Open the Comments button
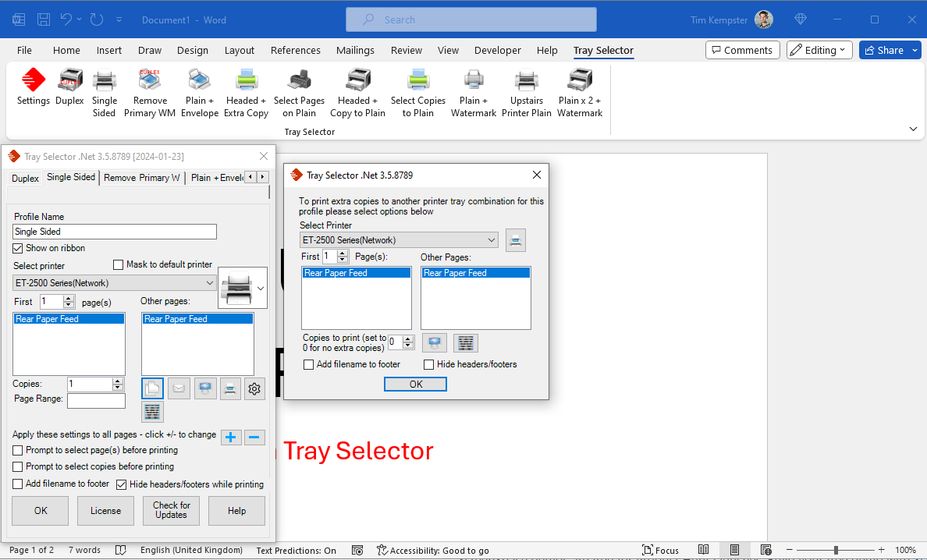927x560 pixels. click(743, 50)
